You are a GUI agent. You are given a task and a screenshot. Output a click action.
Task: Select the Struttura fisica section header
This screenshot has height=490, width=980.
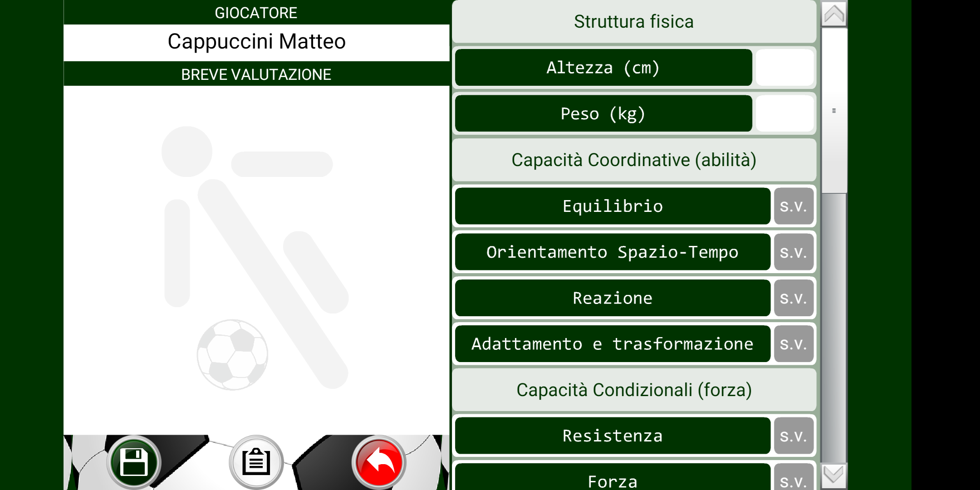click(634, 22)
